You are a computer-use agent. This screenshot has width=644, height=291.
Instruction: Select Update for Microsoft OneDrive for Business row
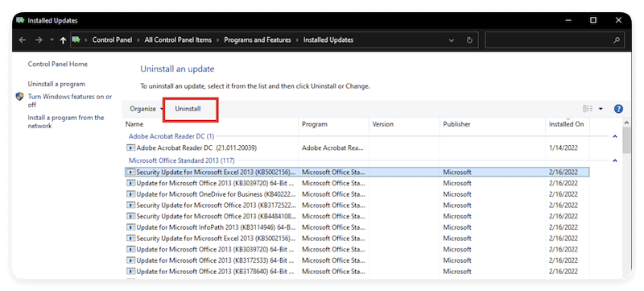click(x=357, y=194)
